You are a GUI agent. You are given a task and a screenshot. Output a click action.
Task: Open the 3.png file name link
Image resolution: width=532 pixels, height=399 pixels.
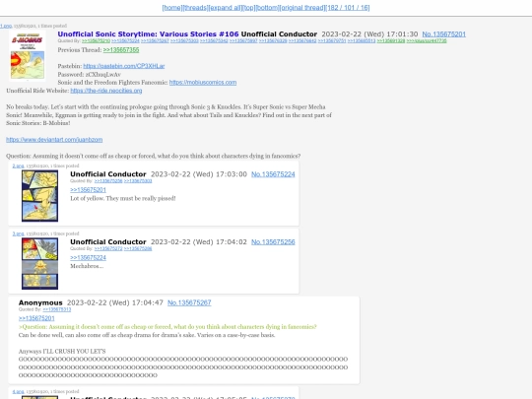pos(18,233)
